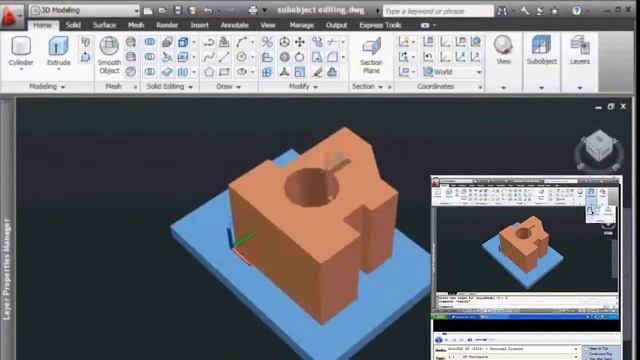Click the Line tool in Draw panel
Image resolution: width=640 pixels, height=360 pixels.
pyautogui.click(x=224, y=57)
